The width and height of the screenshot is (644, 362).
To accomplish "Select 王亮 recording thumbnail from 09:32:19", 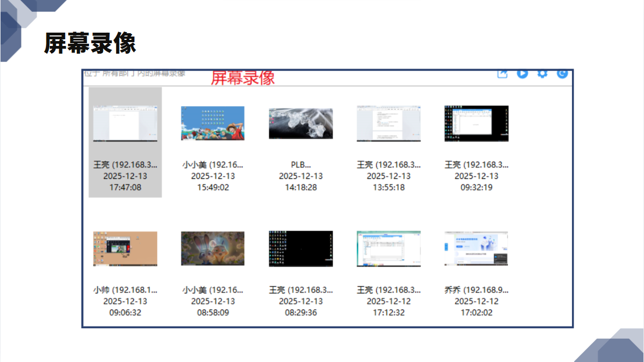I will (x=476, y=123).
